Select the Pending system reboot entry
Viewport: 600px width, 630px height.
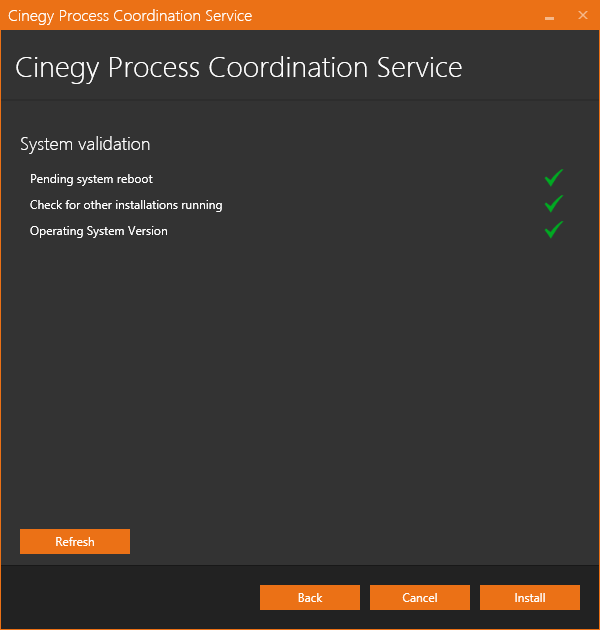(91, 179)
